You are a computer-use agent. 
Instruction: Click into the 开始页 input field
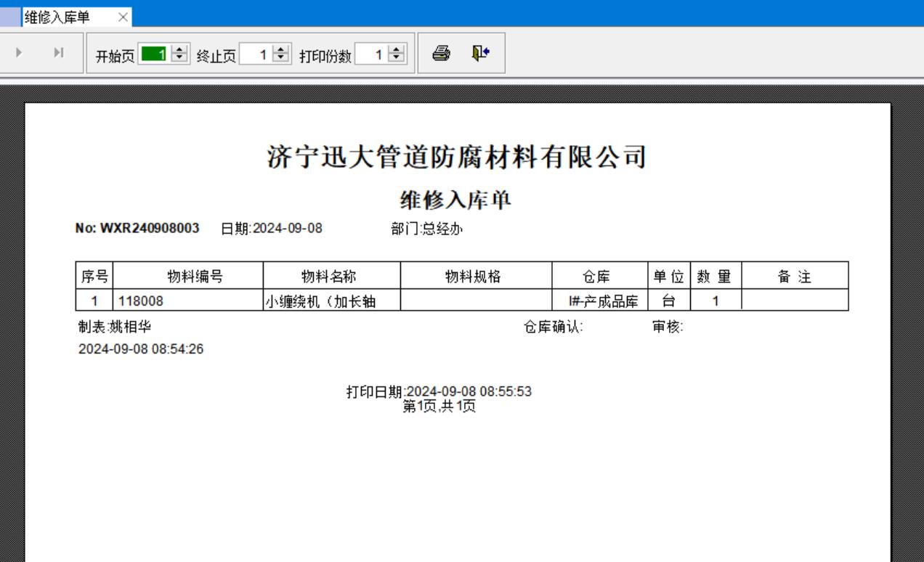(x=155, y=54)
